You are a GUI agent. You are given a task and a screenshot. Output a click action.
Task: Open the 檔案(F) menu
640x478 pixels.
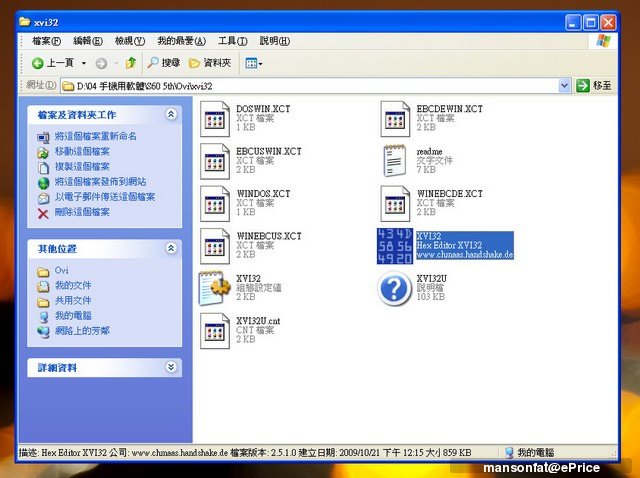coord(46,41)
